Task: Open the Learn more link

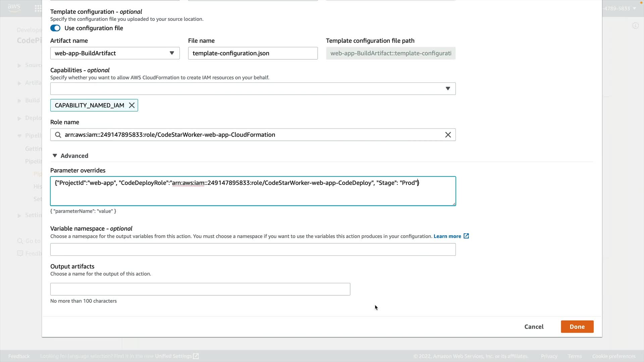Action: (x=447, y=236)
